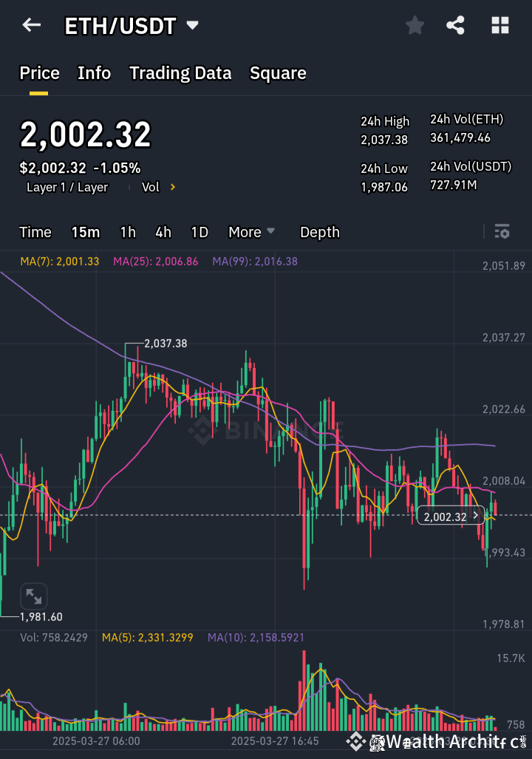Open the Square tab

(x=278, y=72)
